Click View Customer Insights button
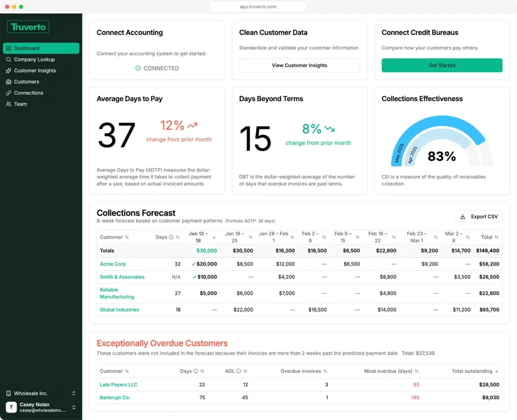 tap(299, 65)
